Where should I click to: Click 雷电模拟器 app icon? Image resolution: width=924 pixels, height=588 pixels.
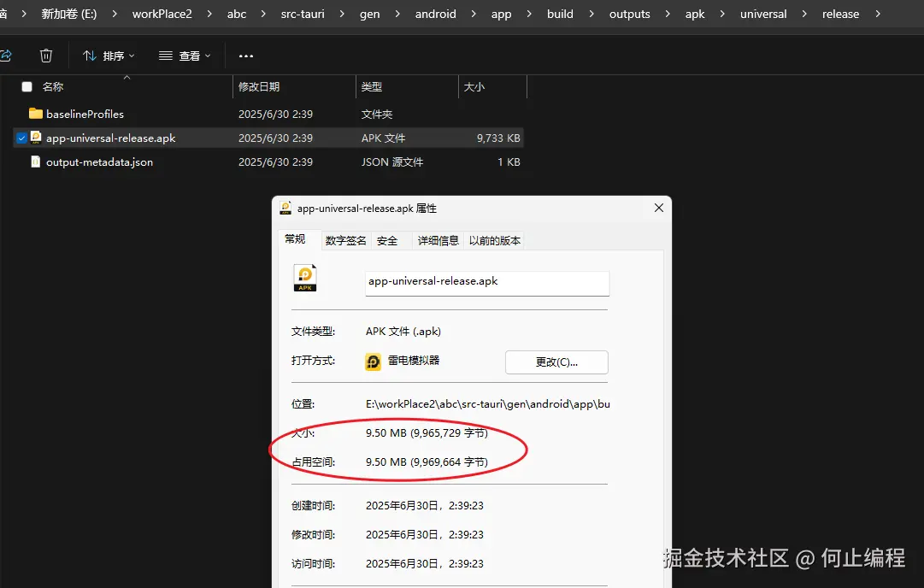tap(373, 362)
